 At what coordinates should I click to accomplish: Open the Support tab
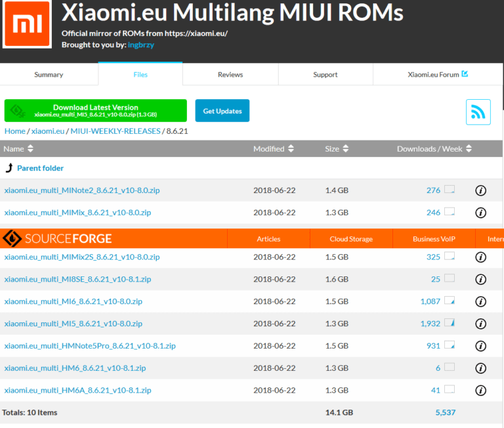325,75
